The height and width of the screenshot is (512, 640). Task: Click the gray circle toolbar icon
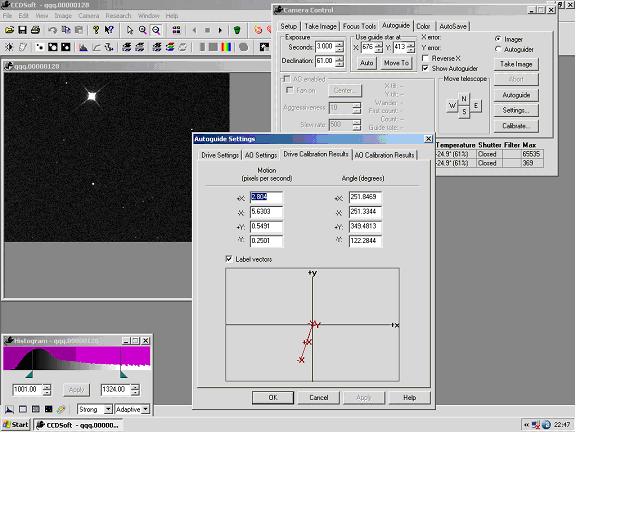244,47
